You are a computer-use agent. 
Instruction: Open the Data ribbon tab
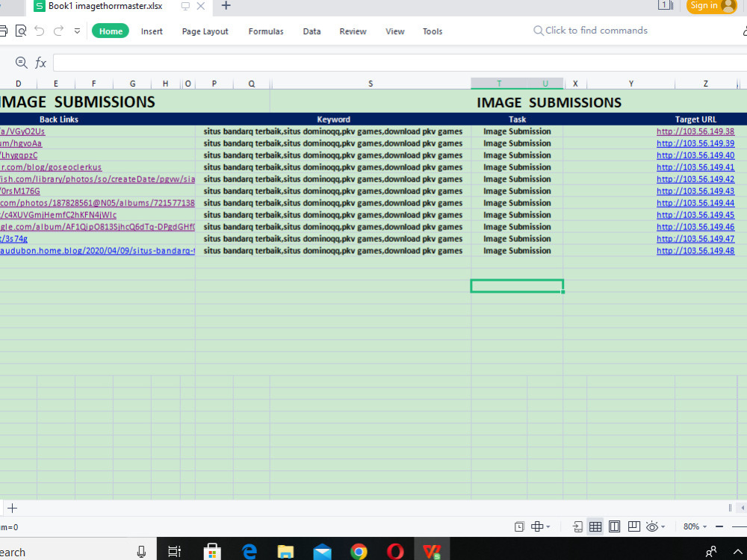pyautogui.click(x=312, y=31)
